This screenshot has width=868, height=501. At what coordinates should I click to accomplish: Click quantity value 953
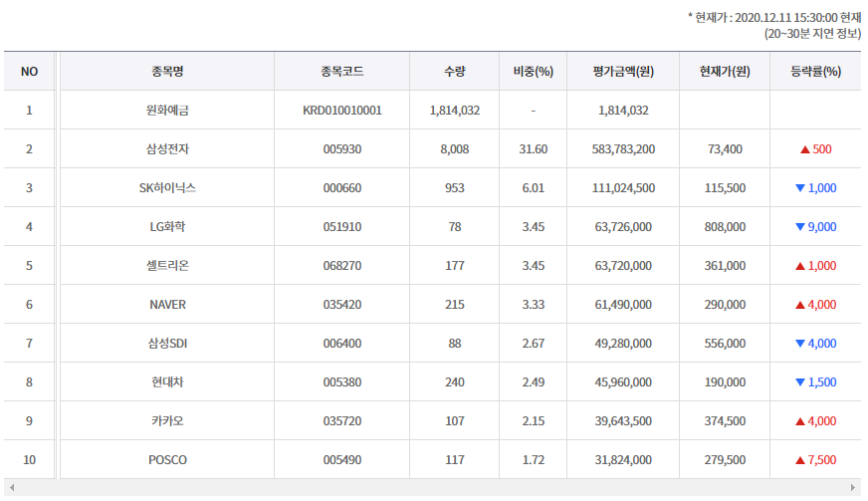(x=455, y=188)
